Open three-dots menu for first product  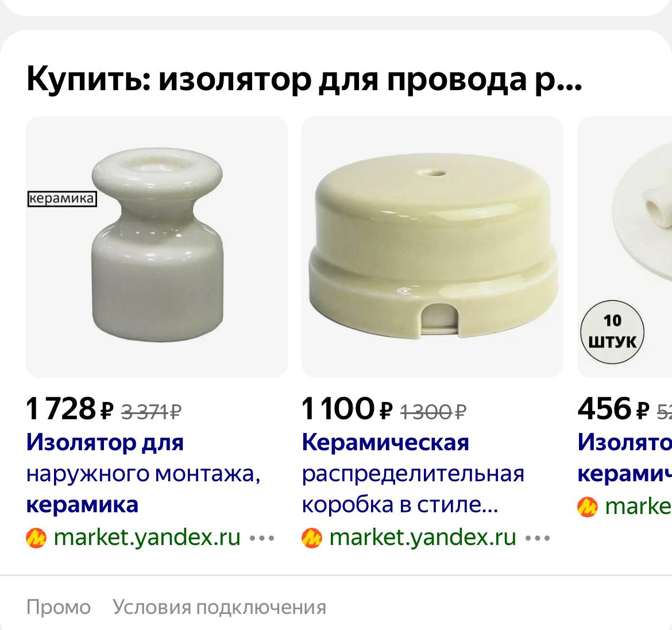point(262,538)
